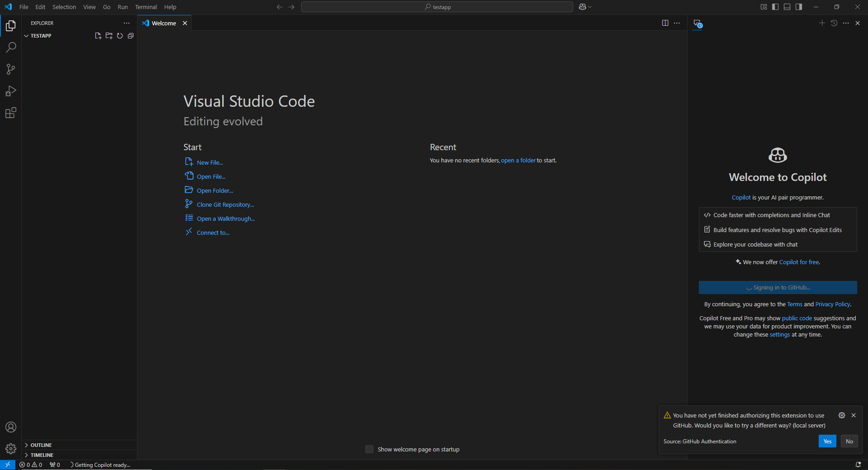Create a new folder in TESTAPP explorer

109,36
